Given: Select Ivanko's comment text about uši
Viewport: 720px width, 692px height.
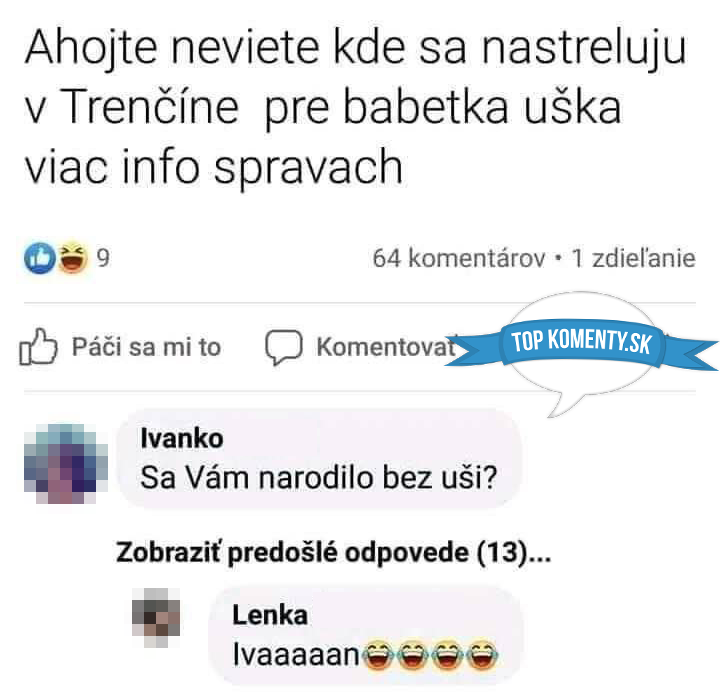Looking at the screenshot, I should [x=319, y=478].
